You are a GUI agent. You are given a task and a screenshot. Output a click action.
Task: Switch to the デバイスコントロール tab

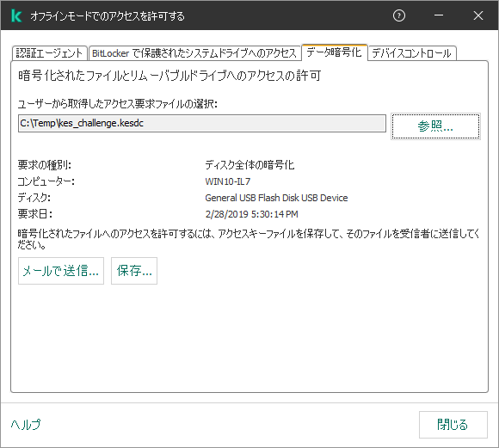click(412, 53)
